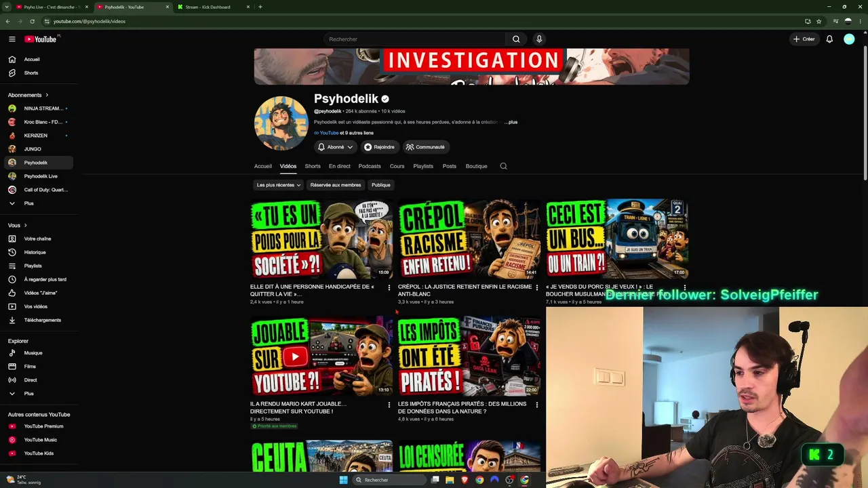The height and width of the screenshot is (488, 868).
Task: Open the Les plus récentes sort dropdown
Action: [x=279, y=185]
